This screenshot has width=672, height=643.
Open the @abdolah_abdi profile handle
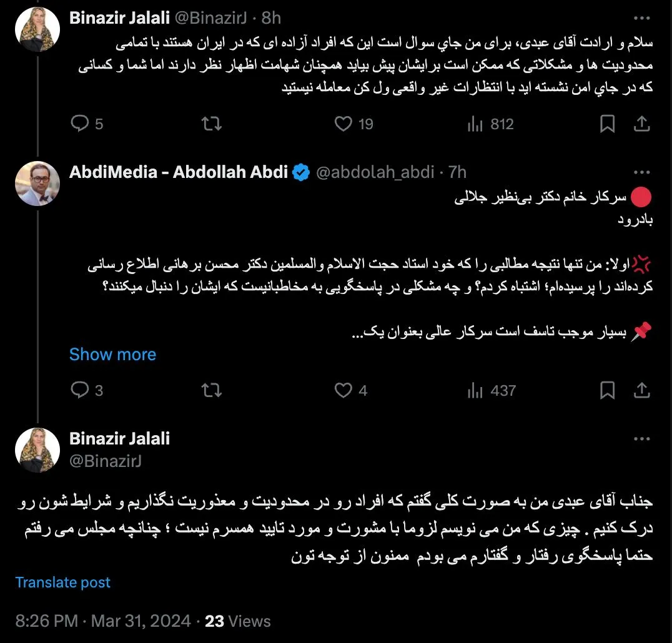click(375, 172)
